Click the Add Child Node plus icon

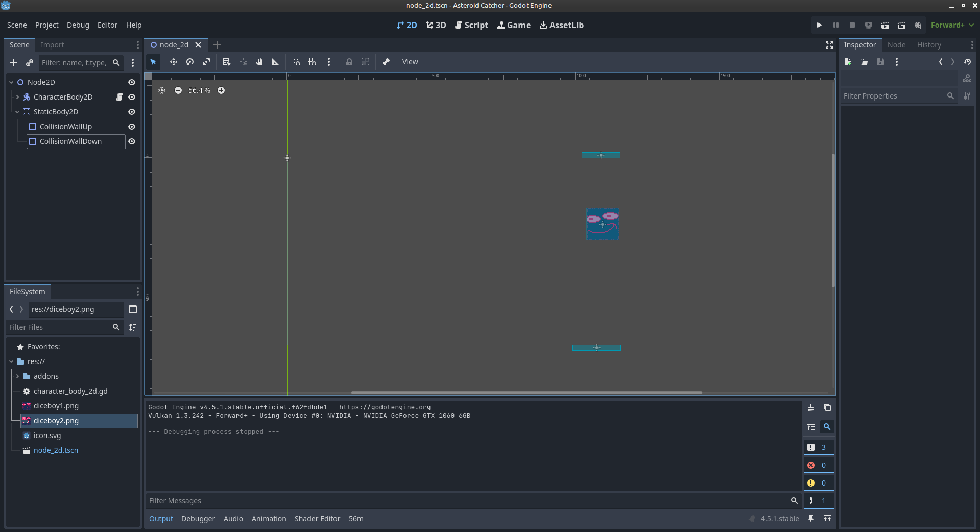13,63
